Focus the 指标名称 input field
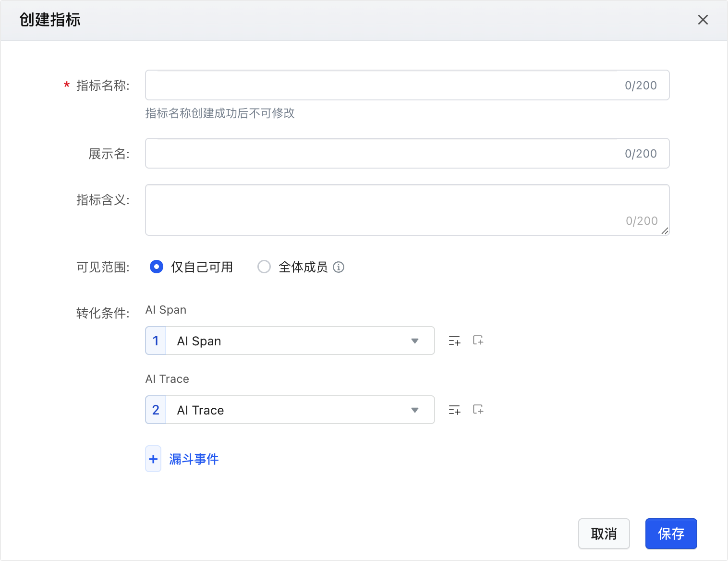This screenshot has height=561, width=728. tap(407, 85)
